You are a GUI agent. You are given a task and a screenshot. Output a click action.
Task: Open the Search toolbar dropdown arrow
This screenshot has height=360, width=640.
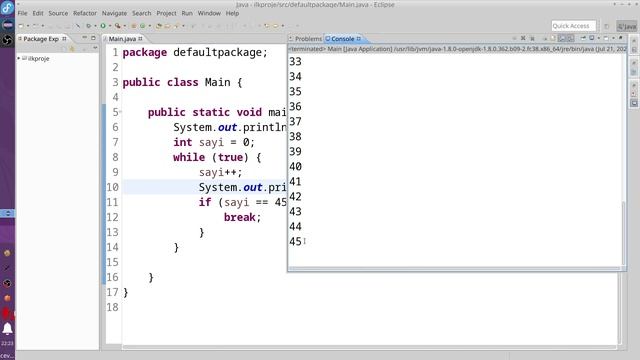[x=183, y=26]
